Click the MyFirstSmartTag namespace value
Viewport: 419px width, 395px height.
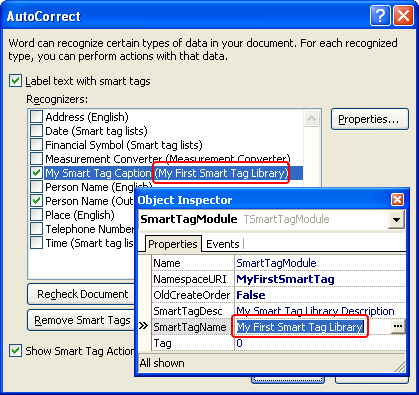click(285, 279)
